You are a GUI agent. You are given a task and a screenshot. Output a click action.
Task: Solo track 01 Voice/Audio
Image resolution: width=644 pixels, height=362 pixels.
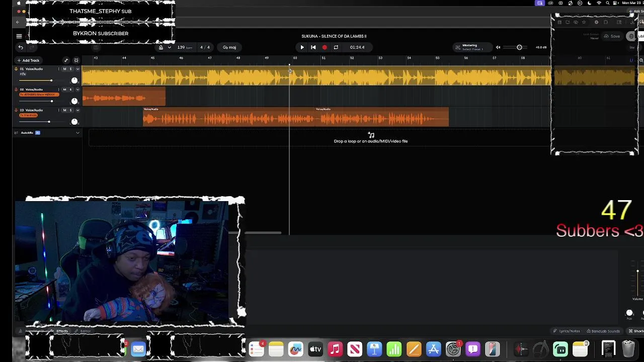(x=70, y=69)
